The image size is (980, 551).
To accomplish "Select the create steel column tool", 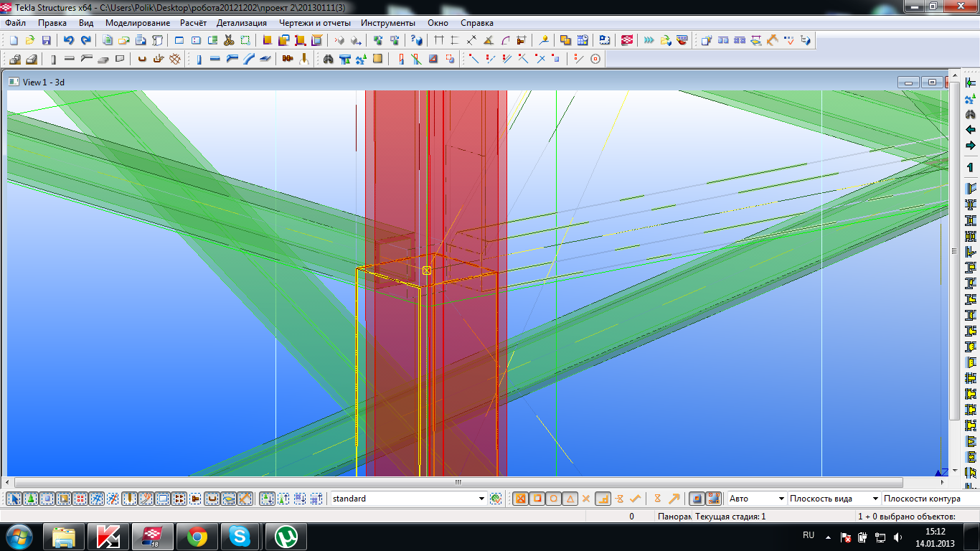I will [199, 59].
